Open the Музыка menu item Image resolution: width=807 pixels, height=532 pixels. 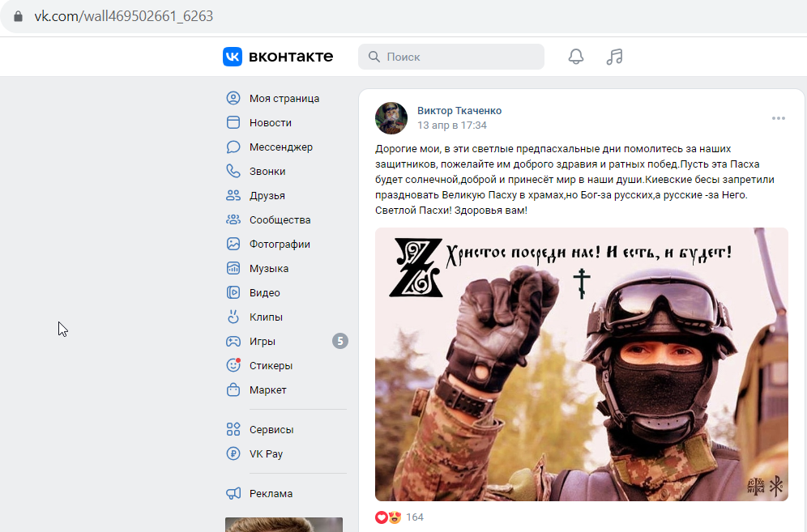(269, 269)
